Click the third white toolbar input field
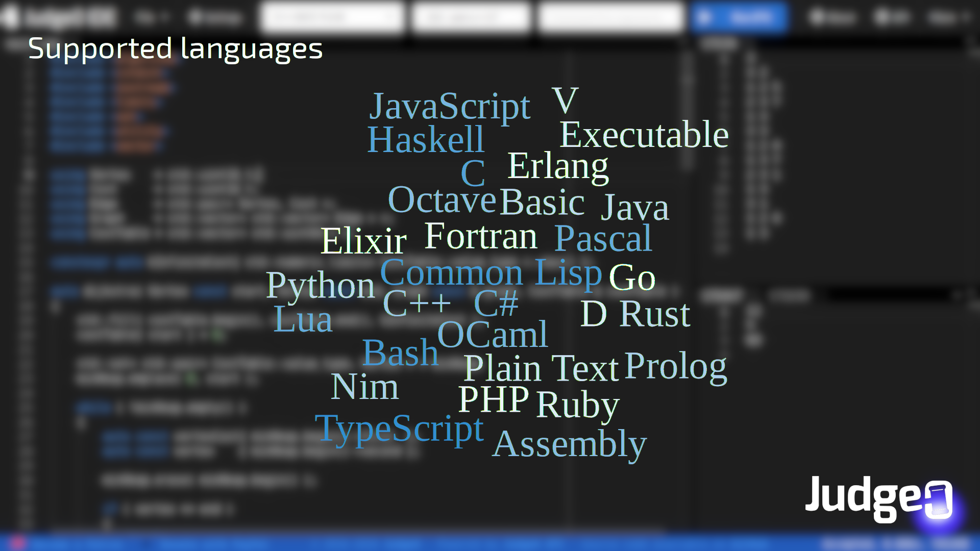 611,17
